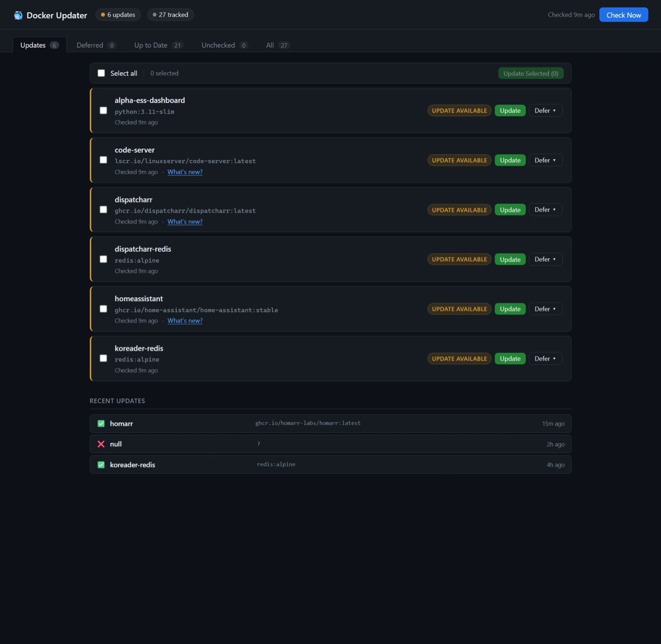Click UPDATE AVAILABLE badge on alpha-ess-dashboard
The width and height of the screenshot is (661, 644).
coord(459,110)
